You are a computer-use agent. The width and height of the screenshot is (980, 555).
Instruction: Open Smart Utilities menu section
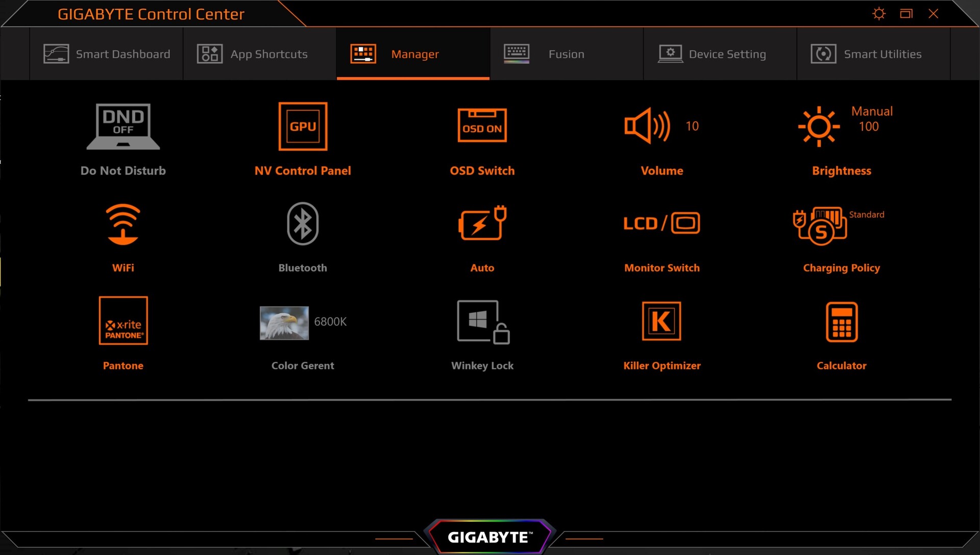(868, 54)
